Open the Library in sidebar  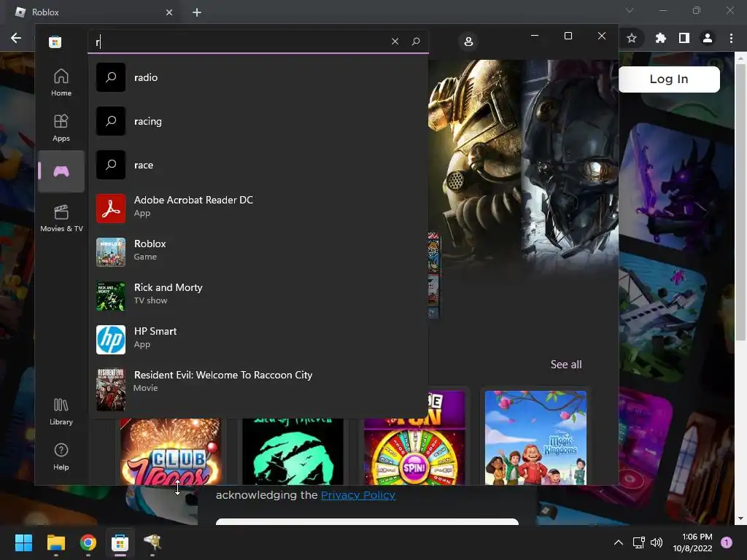61,411
